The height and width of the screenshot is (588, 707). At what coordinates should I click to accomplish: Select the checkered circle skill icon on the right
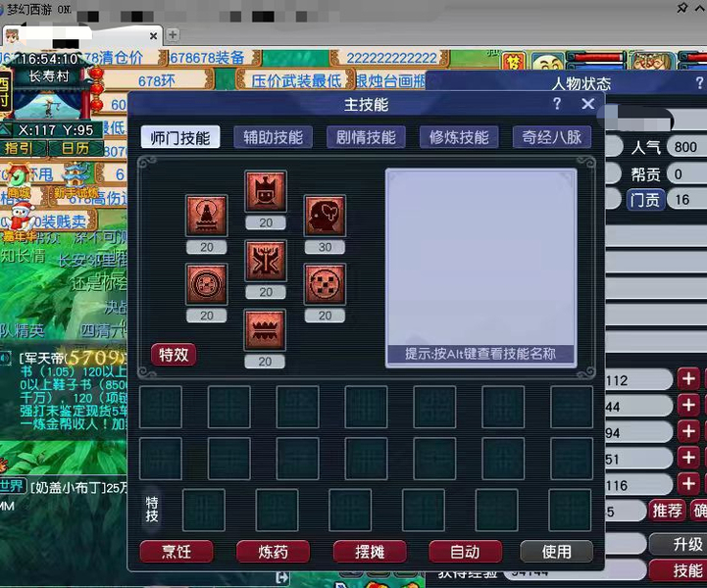pos(326,284)
